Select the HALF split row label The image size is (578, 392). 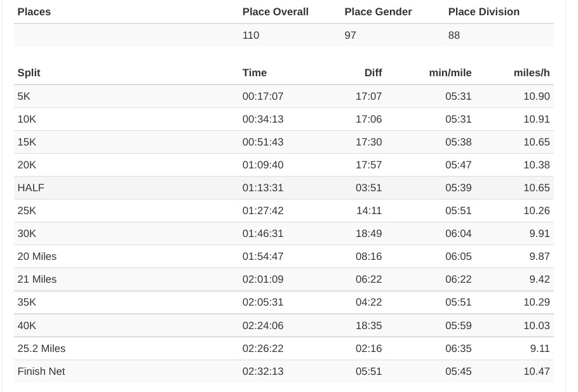31,187
